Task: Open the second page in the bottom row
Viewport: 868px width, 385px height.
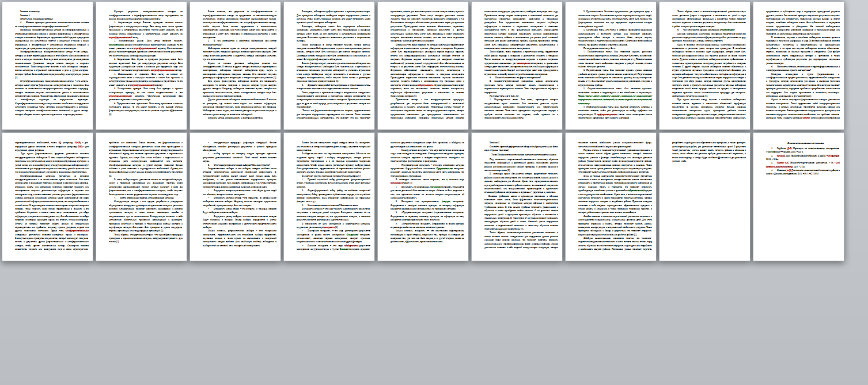Action: 141,197
